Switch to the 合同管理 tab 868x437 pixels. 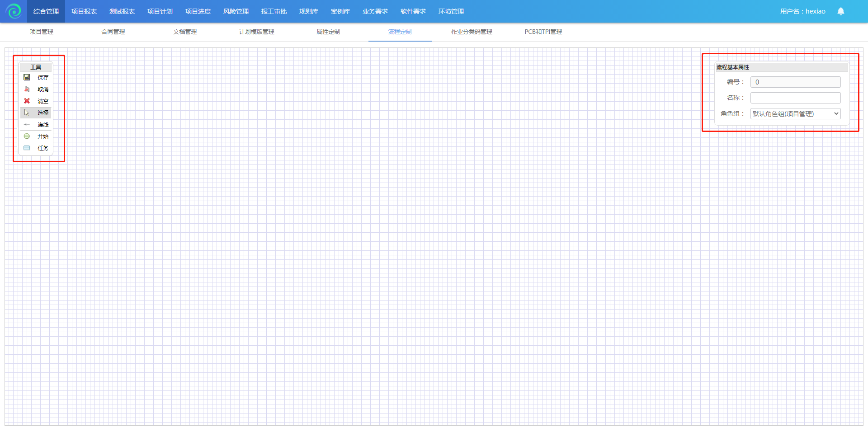(113, 32)
